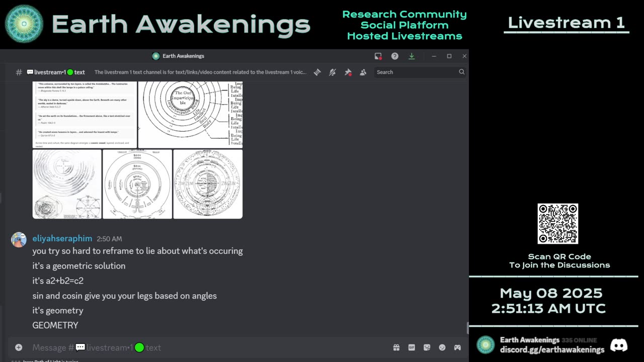
Task: Click eliyahseraphim's avatar
Action: (x=19, y=240)
